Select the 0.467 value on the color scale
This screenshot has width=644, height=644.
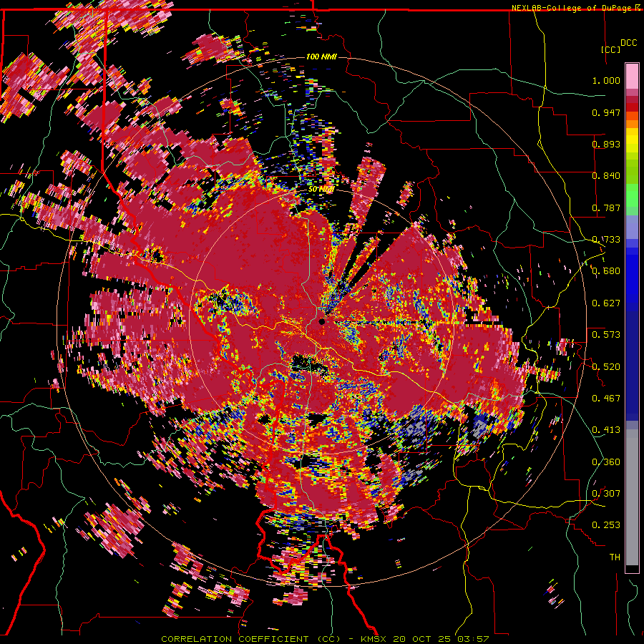coord(606,399)
